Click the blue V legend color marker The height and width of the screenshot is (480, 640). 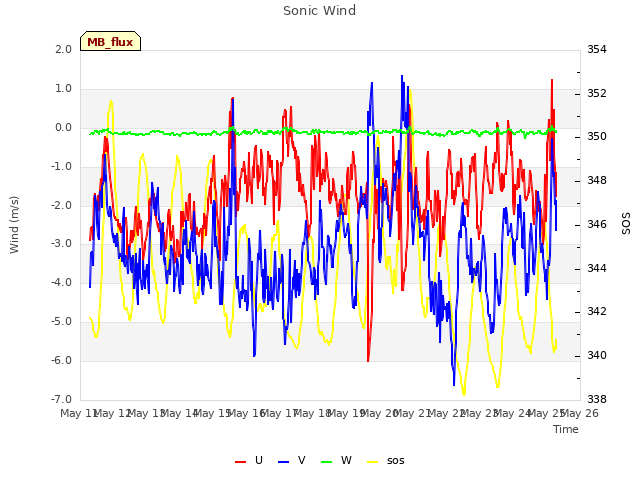283,462
